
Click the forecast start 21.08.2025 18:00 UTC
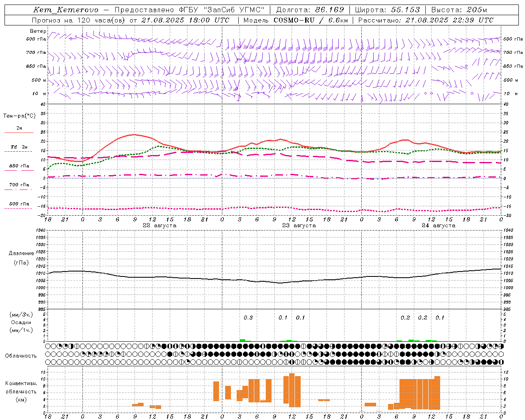[185, 20]
